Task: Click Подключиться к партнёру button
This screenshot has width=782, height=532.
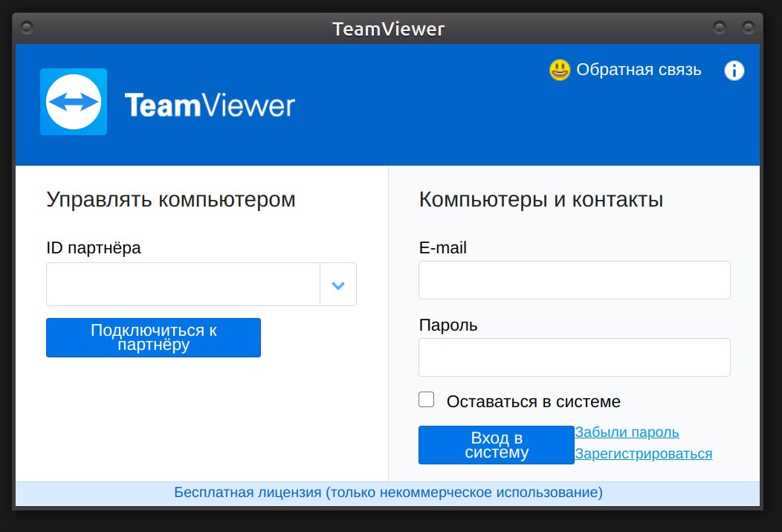Action: [153, 337]
